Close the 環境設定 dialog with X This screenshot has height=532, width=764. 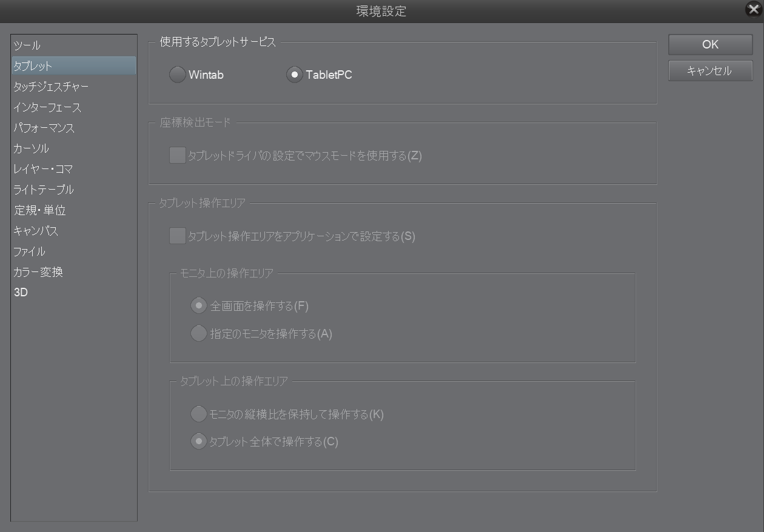tap(754, 10)
